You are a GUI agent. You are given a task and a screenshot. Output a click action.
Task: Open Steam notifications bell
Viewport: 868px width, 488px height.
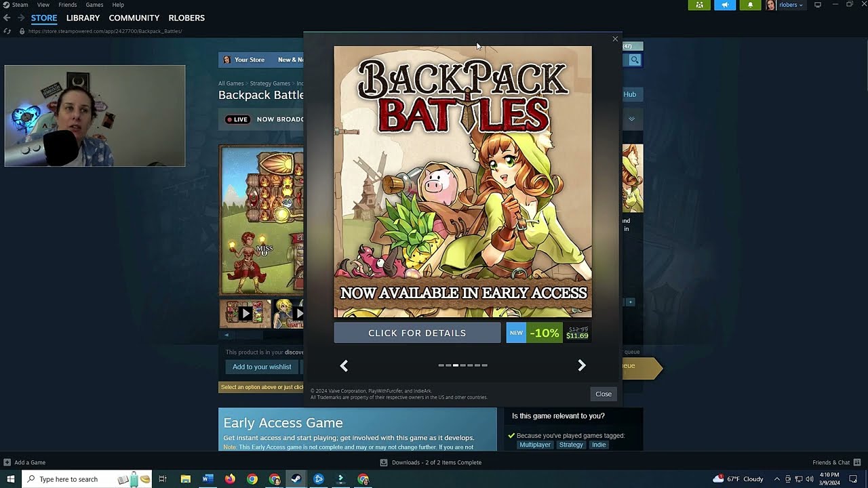pos(749,5)
